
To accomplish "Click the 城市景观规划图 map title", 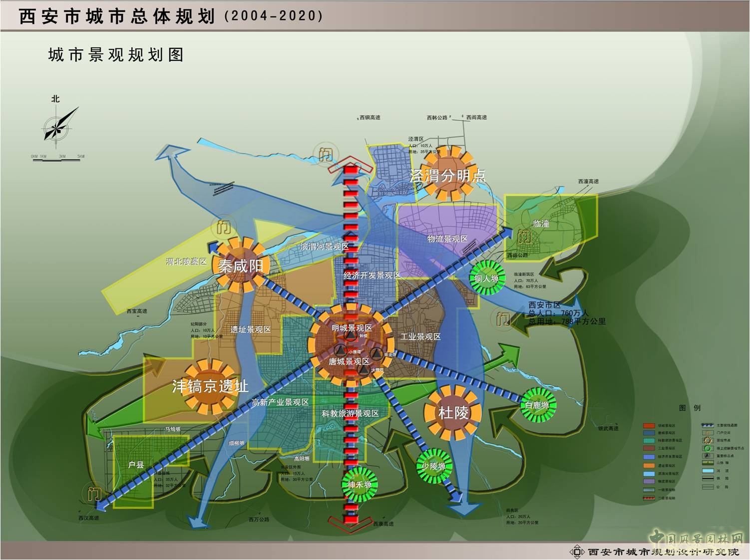I will [x=116, y=55].
